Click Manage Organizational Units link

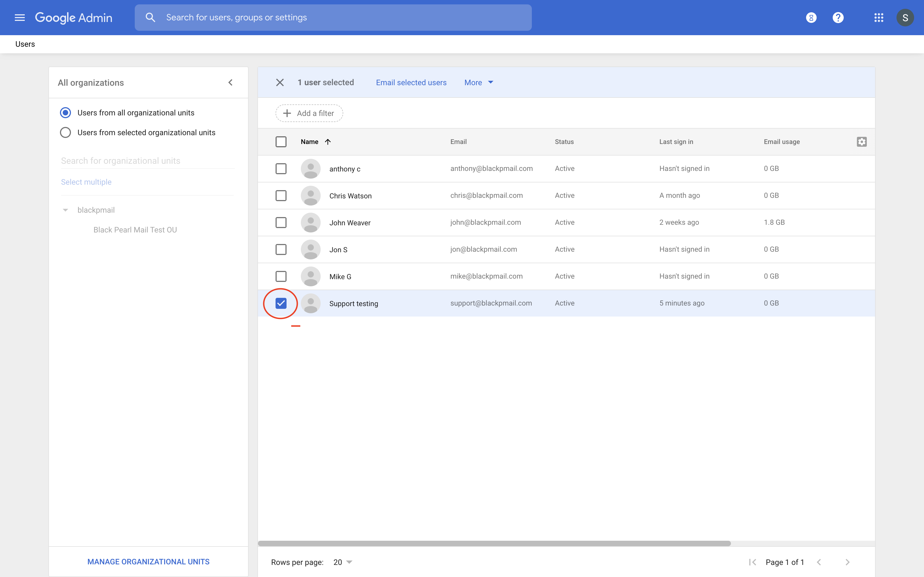[148, 562]
